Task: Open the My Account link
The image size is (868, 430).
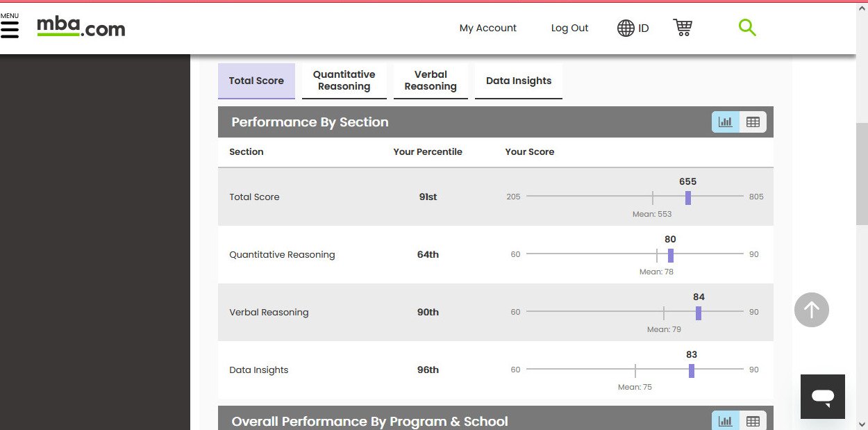Action: [487, 28]
